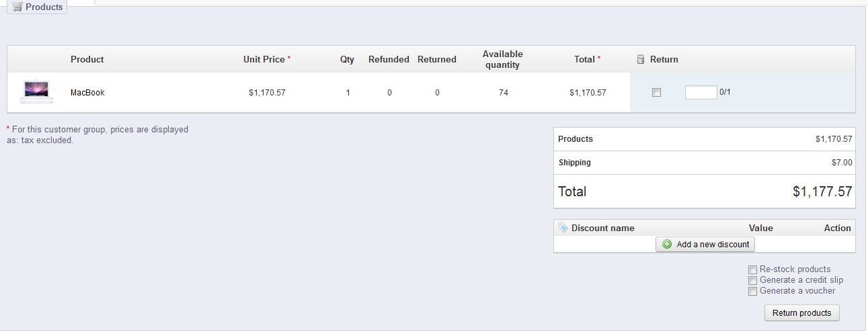Select the Action column header in discounts
Image resolution: width=868 pixels, height=332 pixels.
point(837,228)
